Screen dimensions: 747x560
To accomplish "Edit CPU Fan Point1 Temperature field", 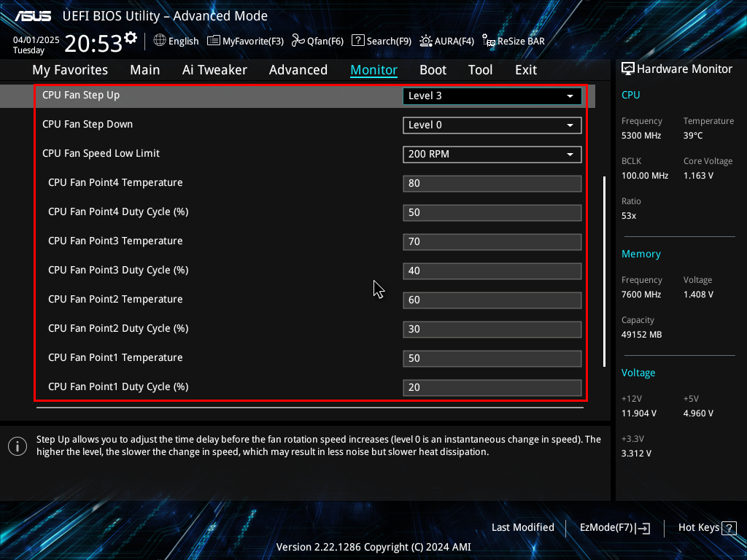I will click(492, 359).
